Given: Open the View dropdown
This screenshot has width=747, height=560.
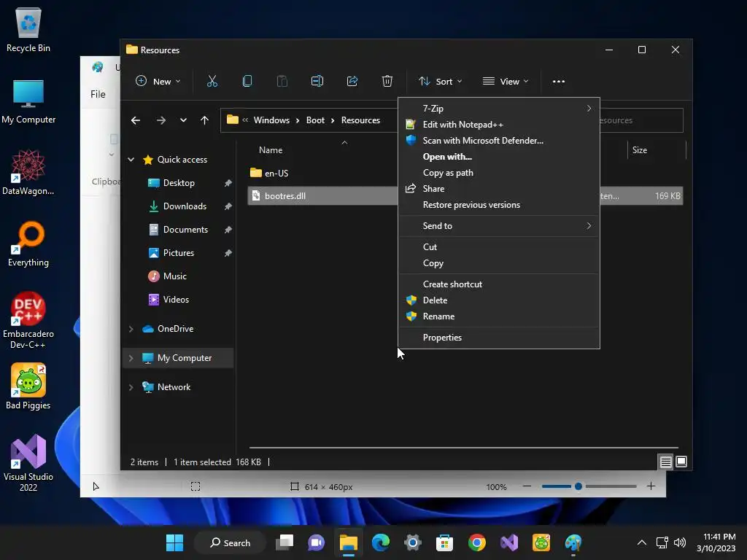Looking at the screenshot, I should coord(506,82).
